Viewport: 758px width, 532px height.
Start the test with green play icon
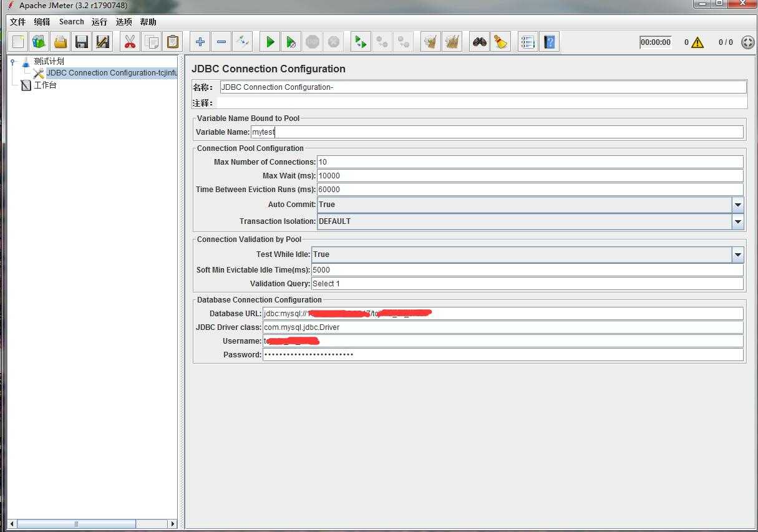point(270,42)
